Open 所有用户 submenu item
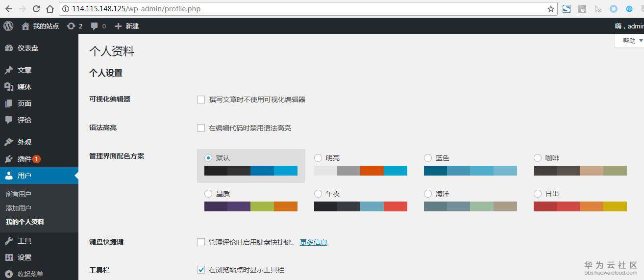This screenshot has height=280, width=644. pyautogui.click(x=19, y=194)
